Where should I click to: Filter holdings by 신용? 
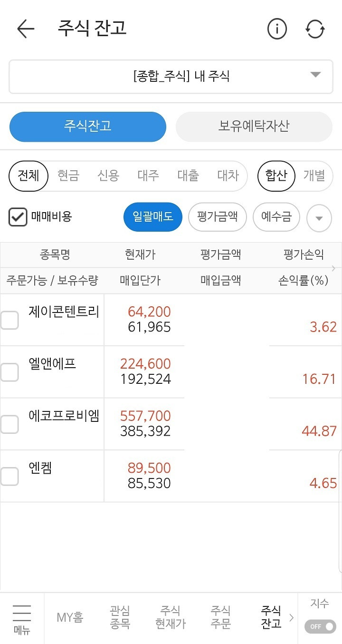click(108, 176)
